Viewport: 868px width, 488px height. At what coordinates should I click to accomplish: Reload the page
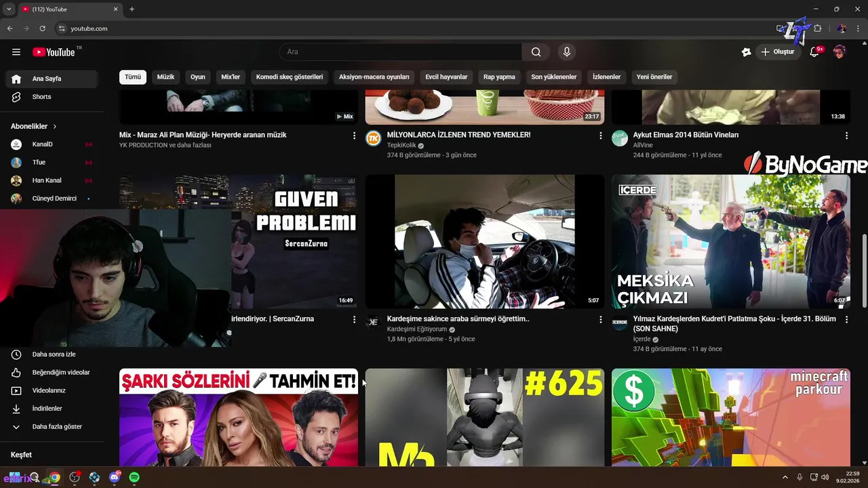[42, 28]
